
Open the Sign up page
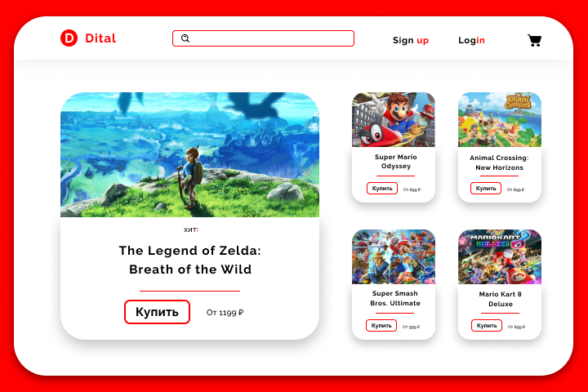pos(411,40)
